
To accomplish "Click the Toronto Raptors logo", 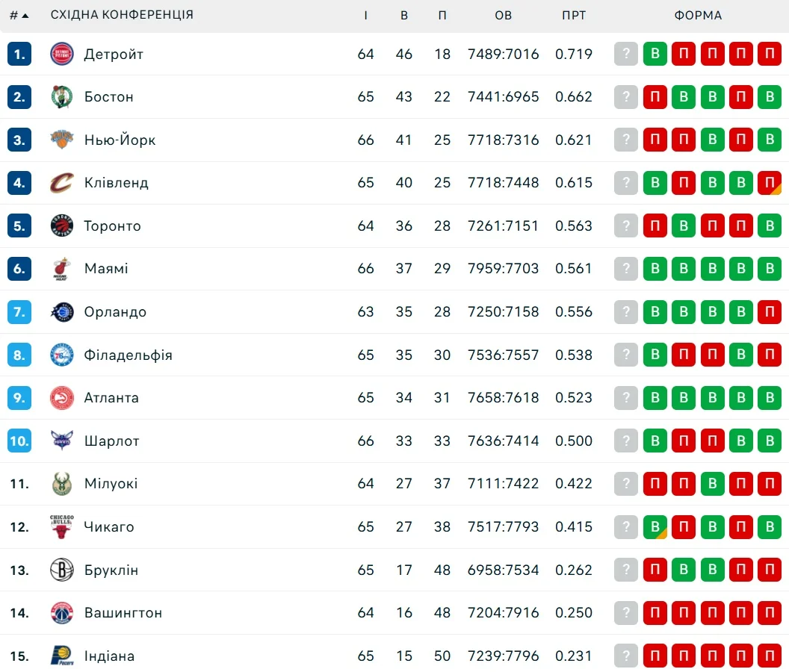I will 62,225.
